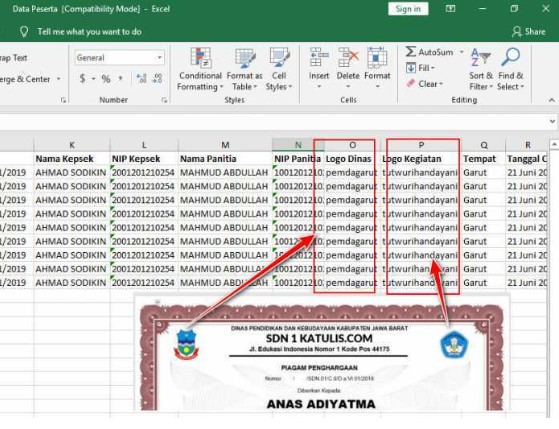Image resolution: width=559 pixels, height=429 pixels.
Task: Expand the AutoSum dropdown arrow
Action: [x=462, y=52]
